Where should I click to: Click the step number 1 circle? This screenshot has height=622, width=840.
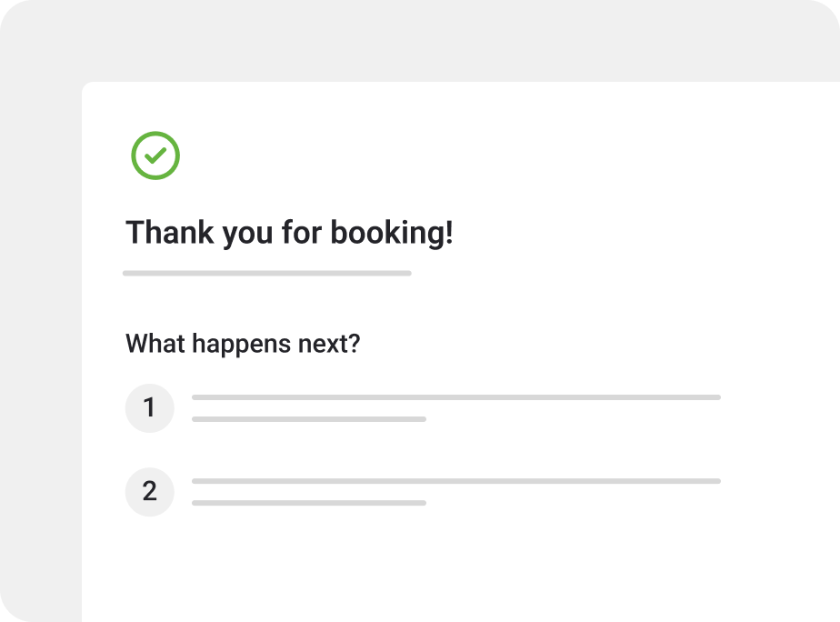click(149, 407)
